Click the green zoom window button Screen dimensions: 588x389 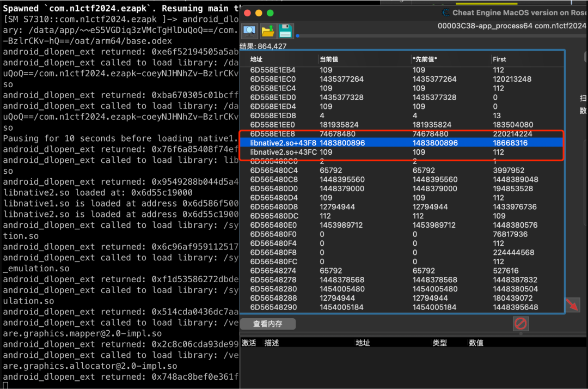[270, 13]
